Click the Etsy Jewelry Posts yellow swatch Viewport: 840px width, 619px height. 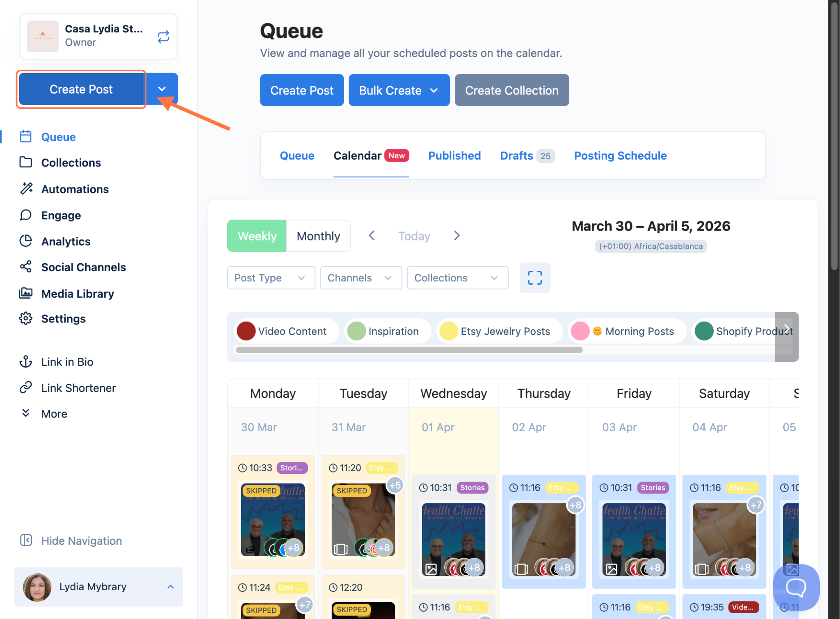pyautogui.click(x=448, y=331)
